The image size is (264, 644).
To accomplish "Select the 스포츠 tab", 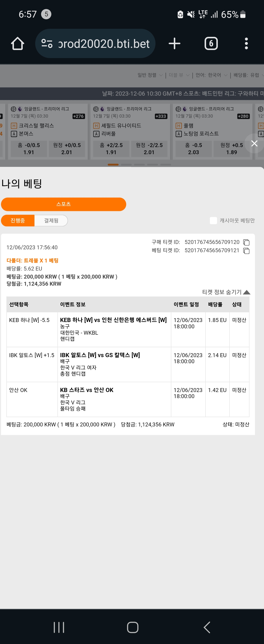I will pyautogui.click(x=64, y=204).
